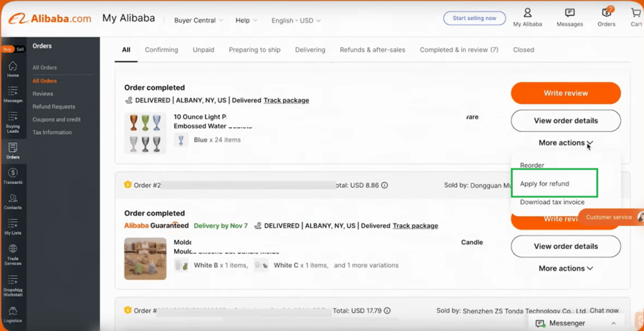Image resolution: width=644 pixels, height=331 pixels.
Task: Expand the Buyer Central dropdown
Action: coord(198,20)
